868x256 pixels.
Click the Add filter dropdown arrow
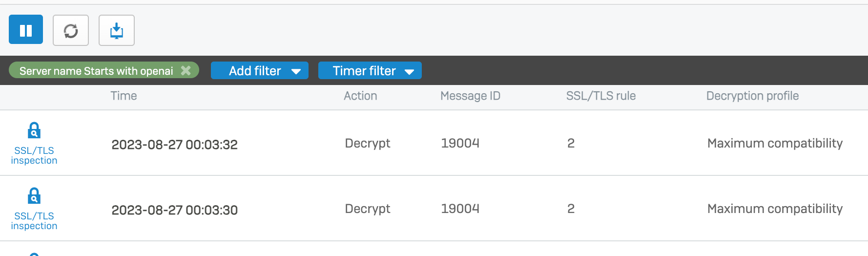click(296, 71)
